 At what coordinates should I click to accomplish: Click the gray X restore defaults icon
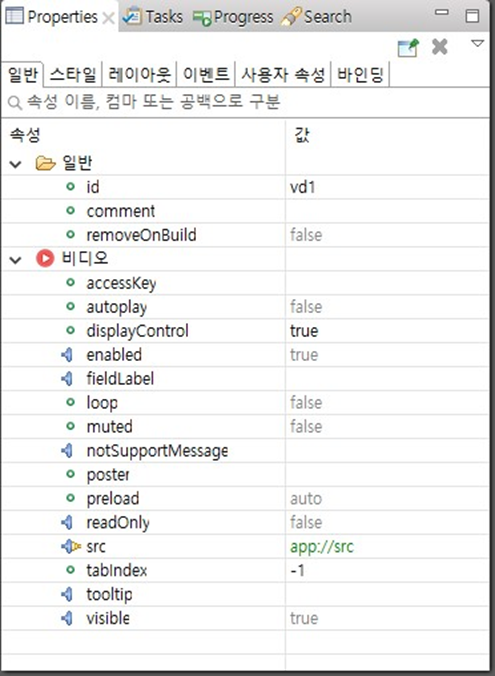[x=439, y=47]
